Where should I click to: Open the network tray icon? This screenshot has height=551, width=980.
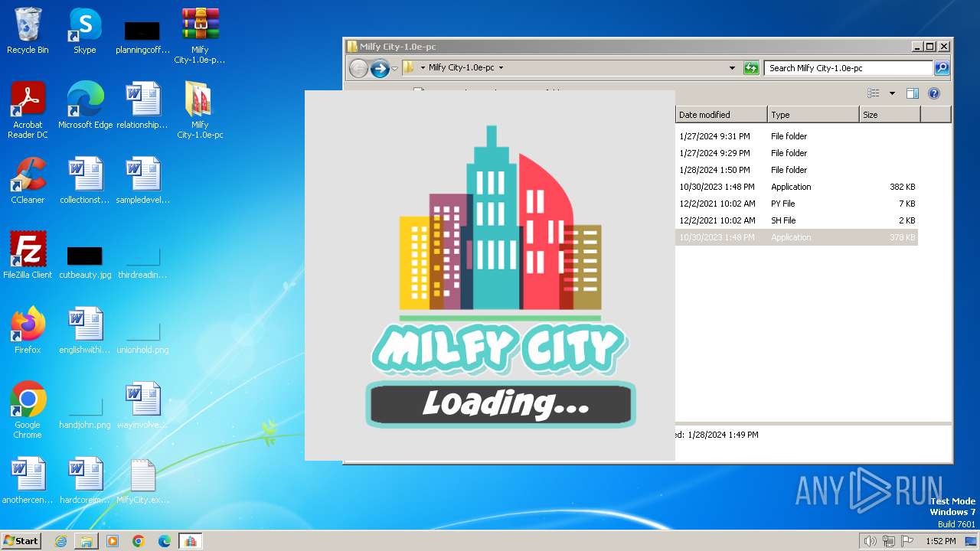pos(889,541)
